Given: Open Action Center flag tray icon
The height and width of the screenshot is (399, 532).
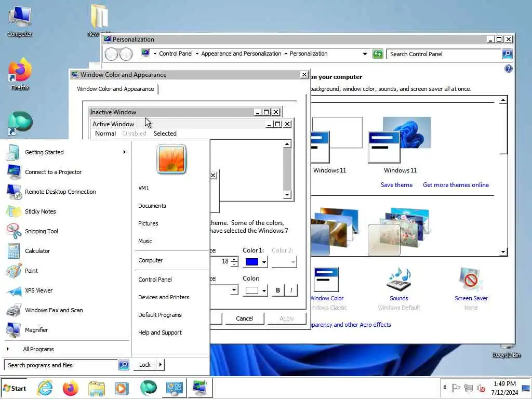Looking at the screenshot, I should 456,388.
